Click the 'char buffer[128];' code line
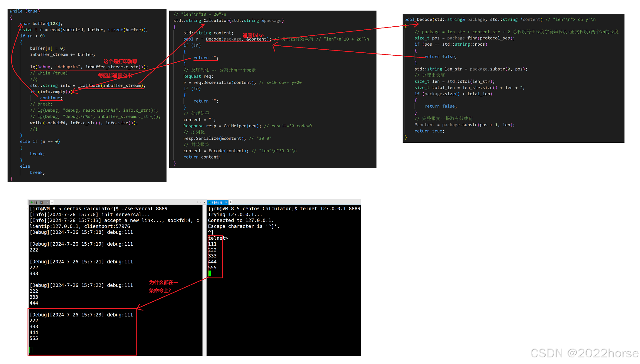Screen dimensions: 640x364 click(x=41, y=24)
